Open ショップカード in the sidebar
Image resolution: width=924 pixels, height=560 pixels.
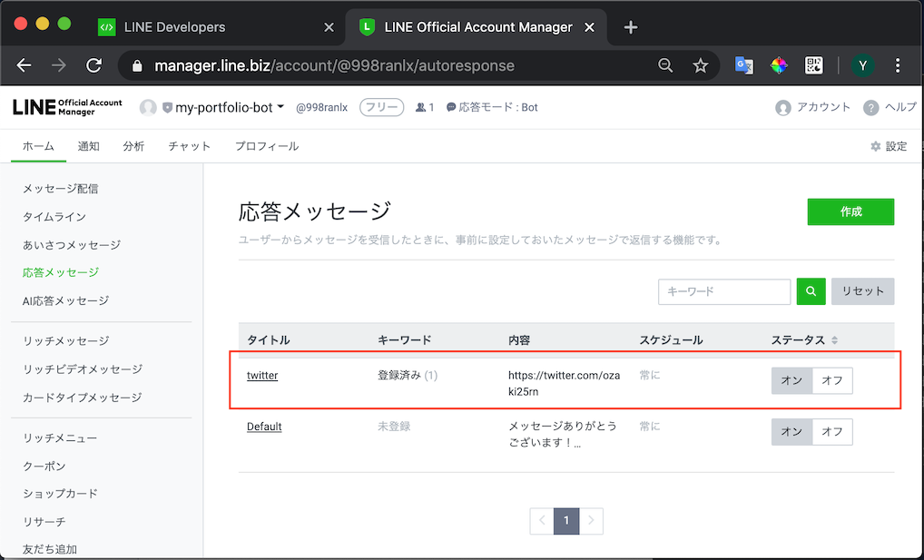pos(60,494)
